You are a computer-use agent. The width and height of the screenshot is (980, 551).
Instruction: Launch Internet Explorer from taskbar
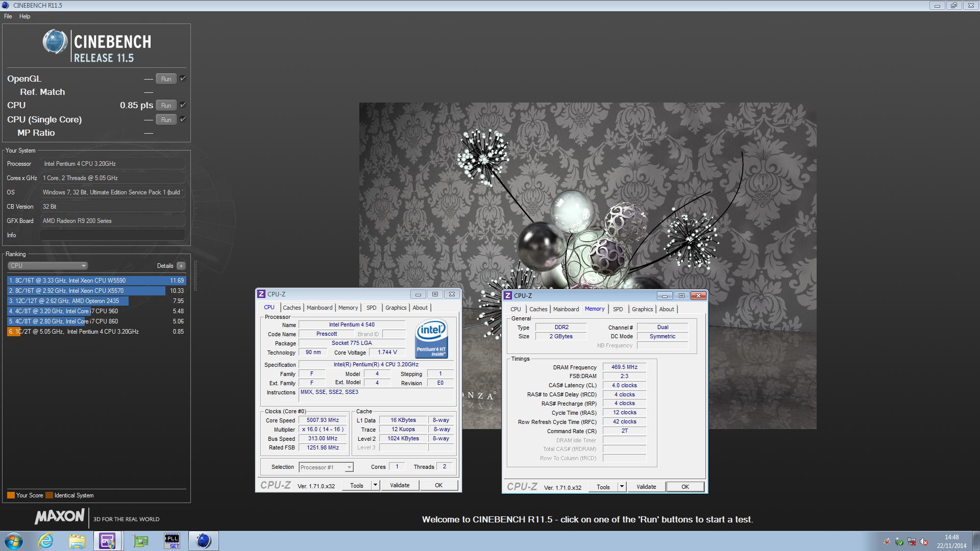tap(46, 541)
